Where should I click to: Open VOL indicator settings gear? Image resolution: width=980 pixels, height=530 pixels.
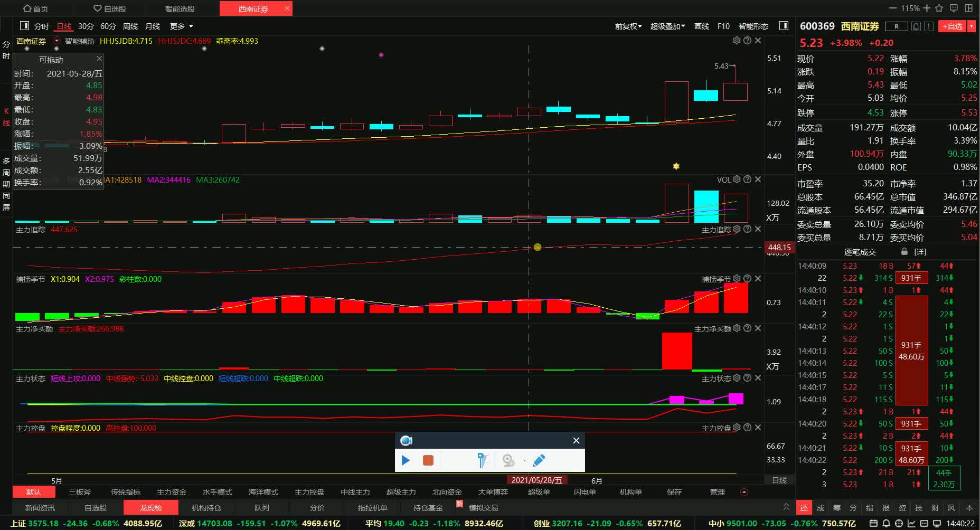pos(737,179)
